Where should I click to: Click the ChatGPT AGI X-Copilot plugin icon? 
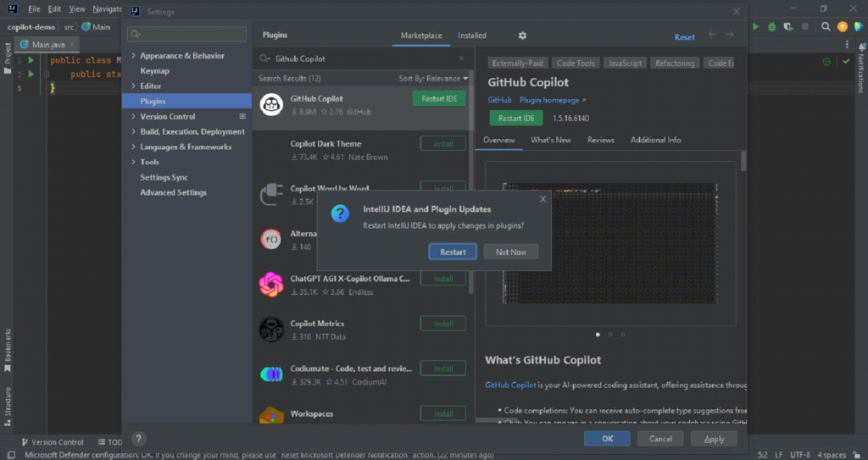[x=271, y=285]
